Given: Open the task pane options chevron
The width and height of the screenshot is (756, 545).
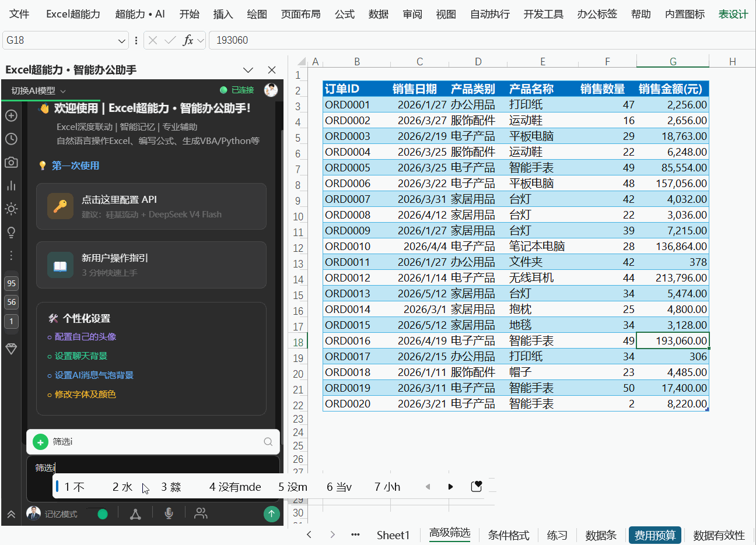Looking at the screenshot, I should 248,70.
